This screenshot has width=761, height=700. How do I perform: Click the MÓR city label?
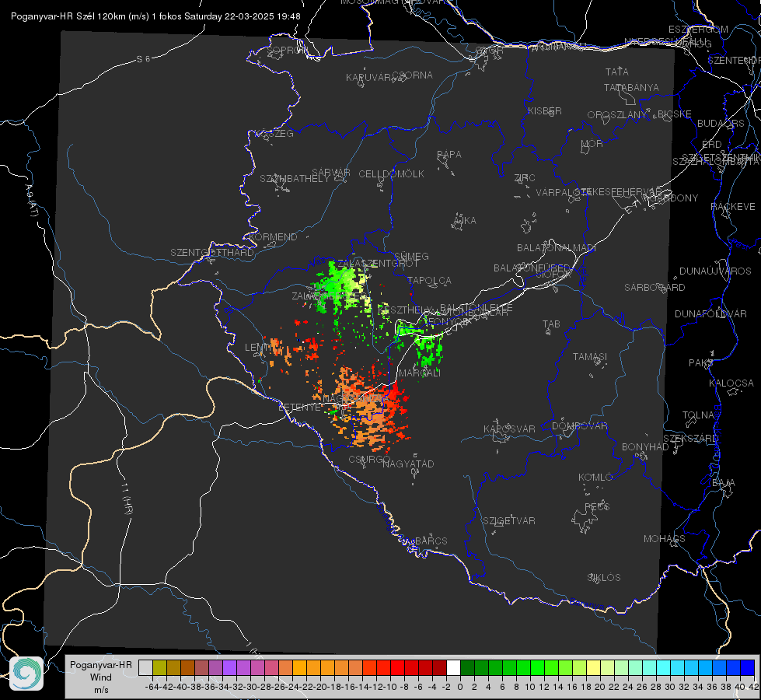pos(592,143)
